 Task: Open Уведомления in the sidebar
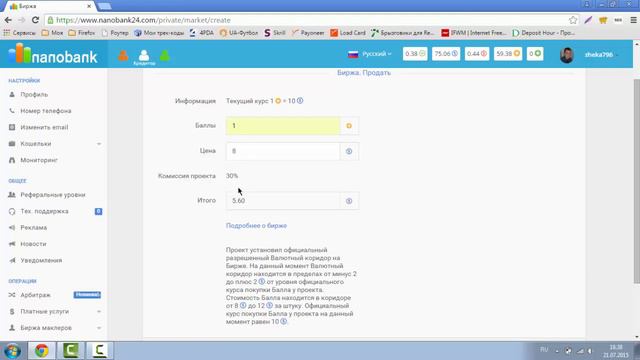tap(41, 260)
